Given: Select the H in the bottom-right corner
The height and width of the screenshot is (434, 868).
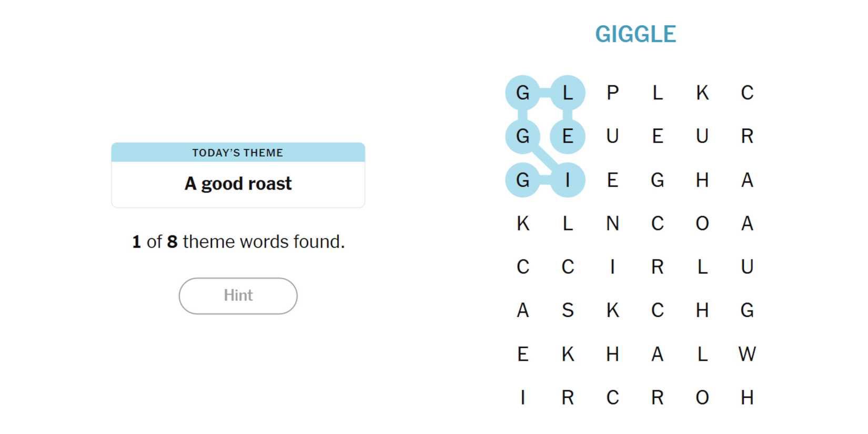Looking at the screenshot, I should pyautogui.click(x=747, y=398).
